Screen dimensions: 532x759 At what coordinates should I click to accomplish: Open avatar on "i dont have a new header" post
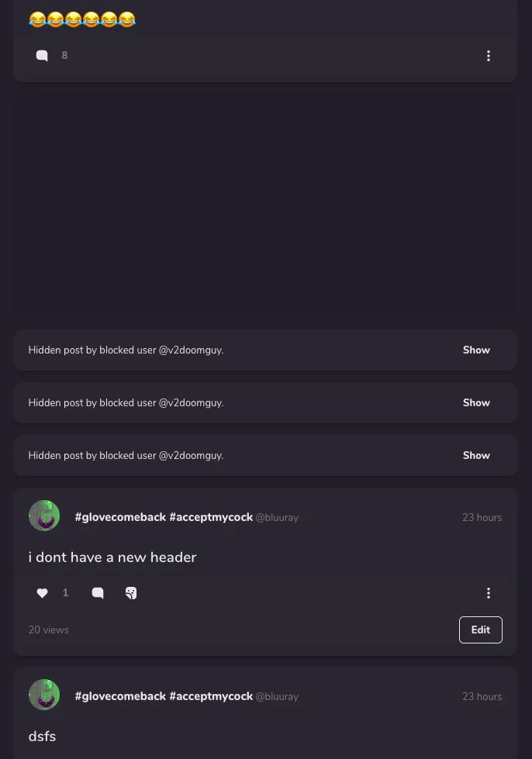(44, 516)
